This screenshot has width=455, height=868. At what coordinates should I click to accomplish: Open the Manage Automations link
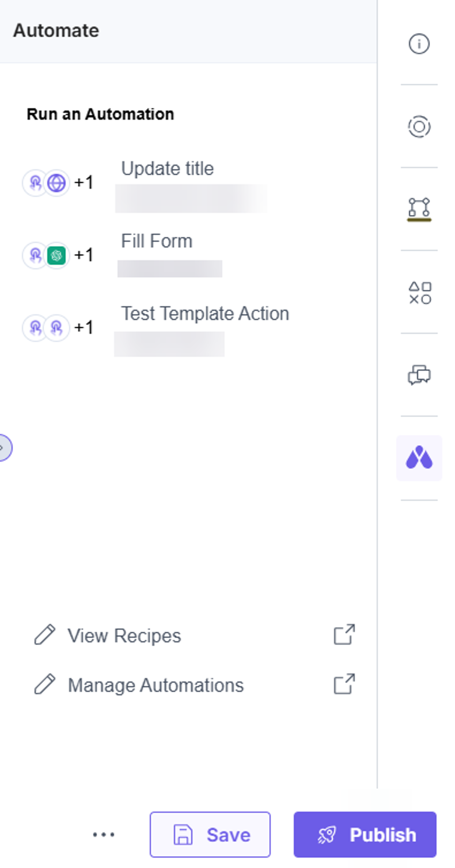(x=156, y=685)
